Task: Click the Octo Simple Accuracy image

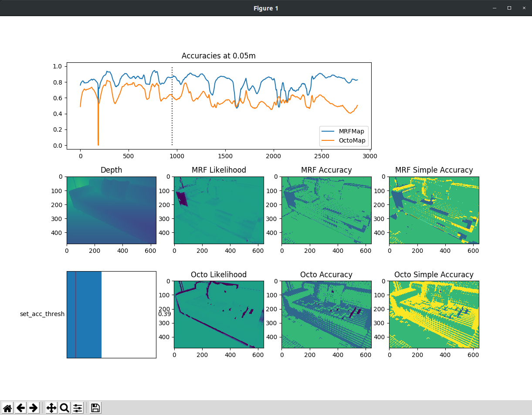Action: click(x=434, y=314)
